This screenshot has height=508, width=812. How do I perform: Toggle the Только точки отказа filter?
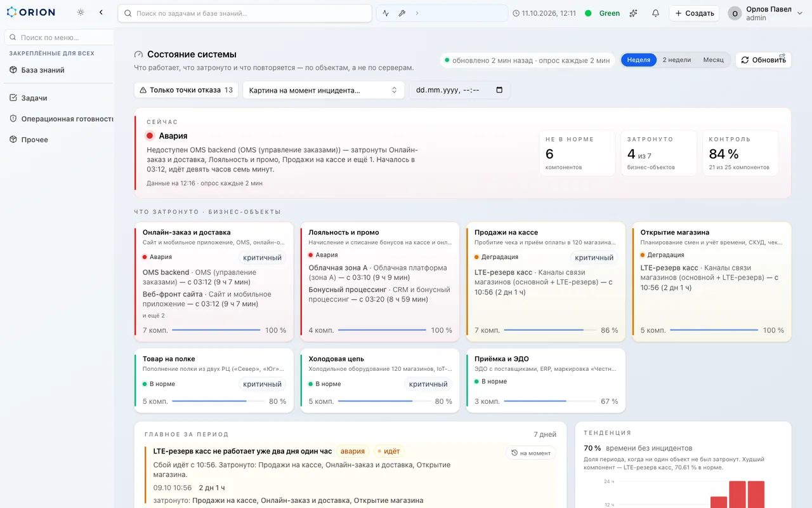[186, 90]
